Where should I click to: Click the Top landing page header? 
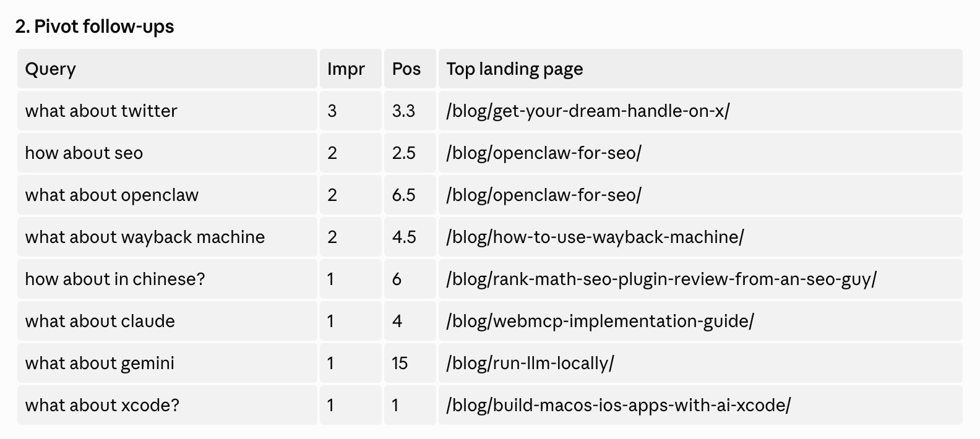click(700, 69)
